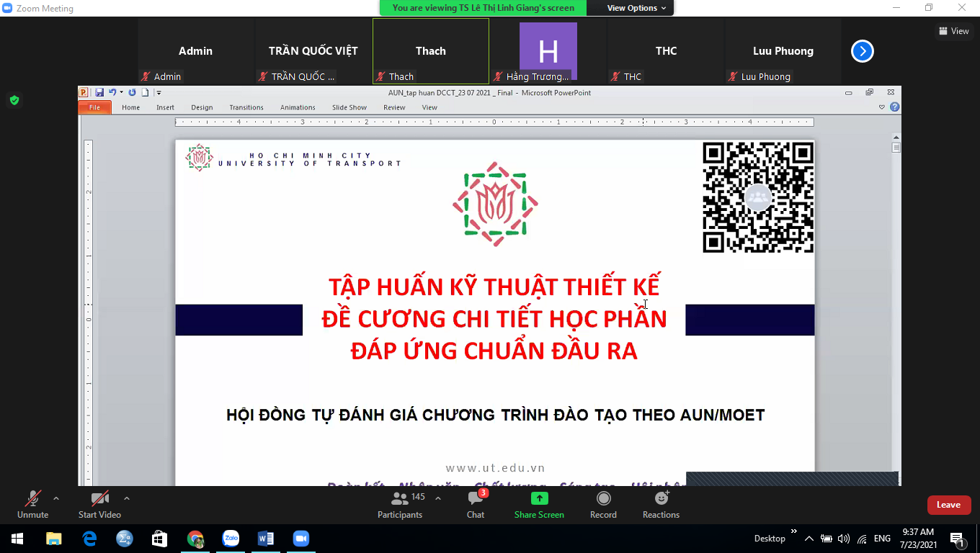
Task: Expand the View Options dropdown
Action: click(632, 8)
